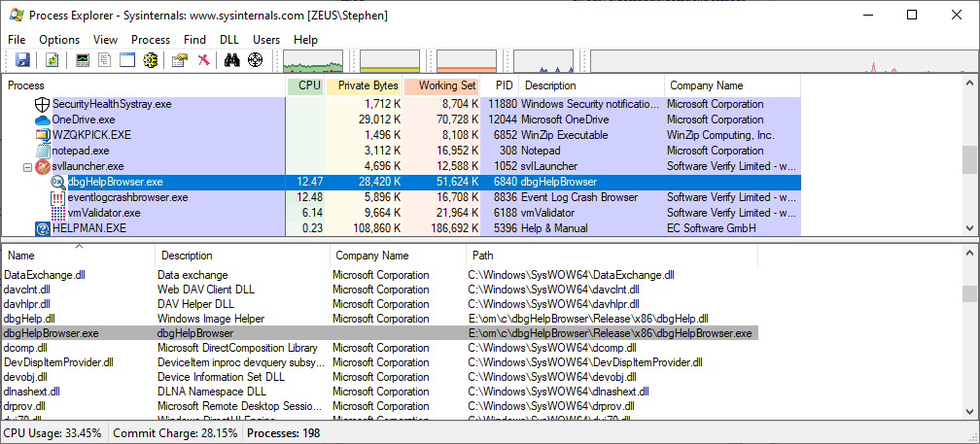This screenshot has height=444, width=980.
Task: Click the WZQKPICK.EXE WinZip icon
Action: (x=42, y=135)
